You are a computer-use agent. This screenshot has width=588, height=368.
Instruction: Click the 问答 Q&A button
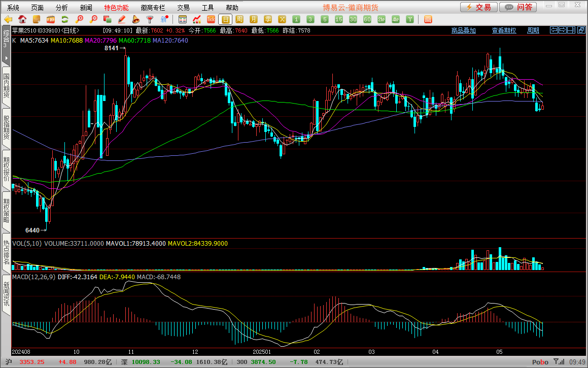518,7
